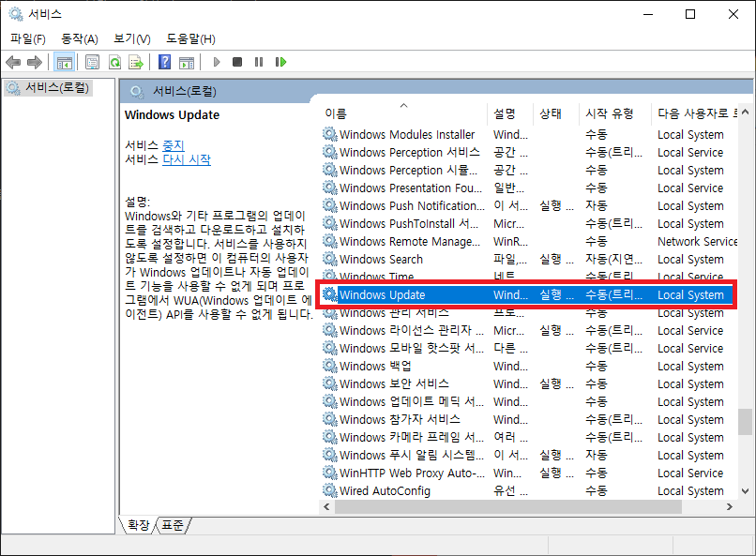Click the gear icon beside Windows 보안 서비스
756x556 pixels.
point(330,383)
